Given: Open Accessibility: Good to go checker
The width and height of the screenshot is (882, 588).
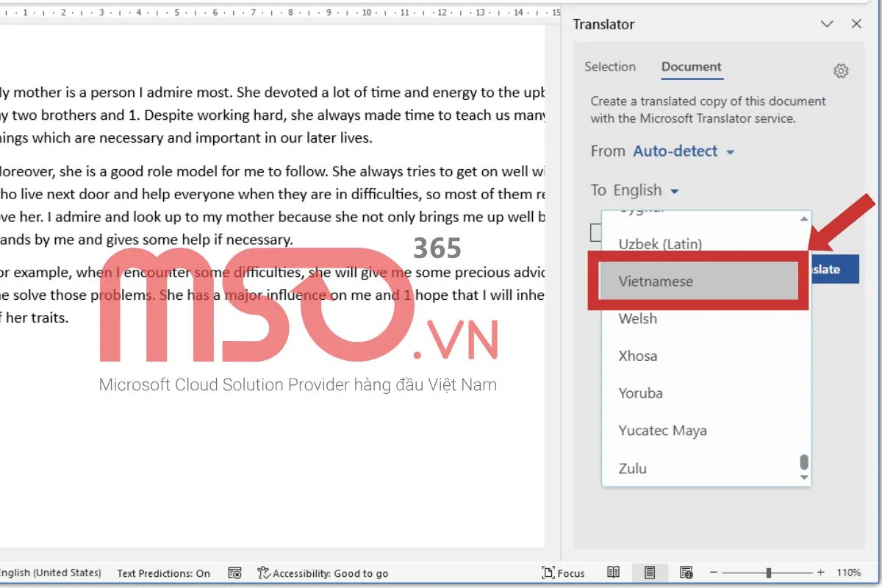Looking at the screenshot, I should pyautogui.click(x=323, y=573).
